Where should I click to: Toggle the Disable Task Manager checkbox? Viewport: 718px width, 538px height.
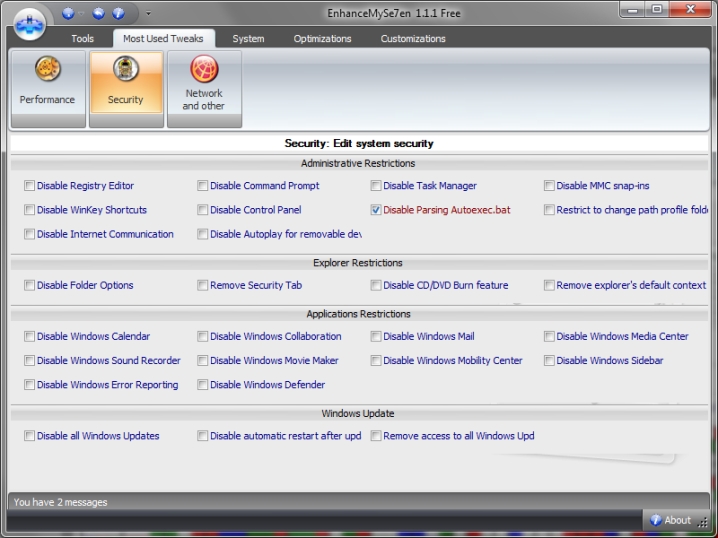click(x=376, y=186)
